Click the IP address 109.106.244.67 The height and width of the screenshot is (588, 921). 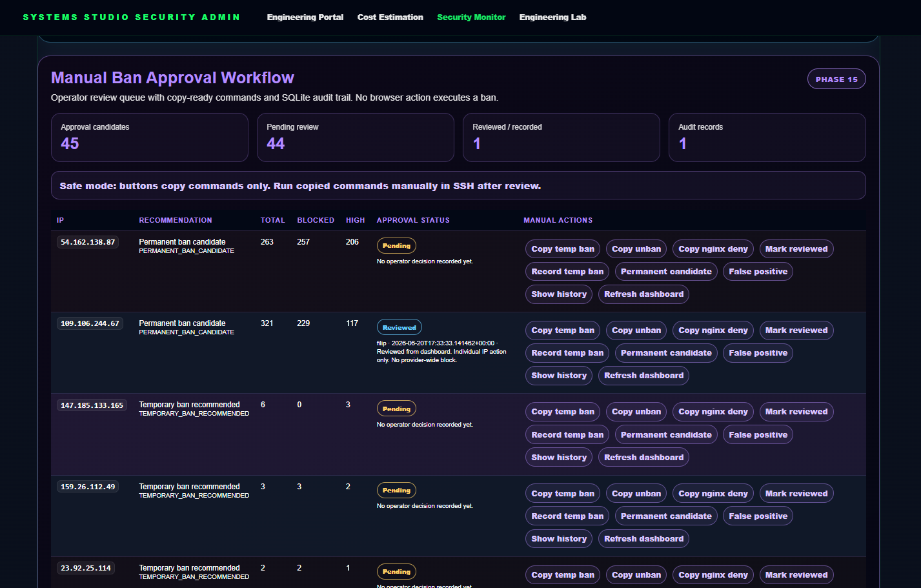[90, 324]
